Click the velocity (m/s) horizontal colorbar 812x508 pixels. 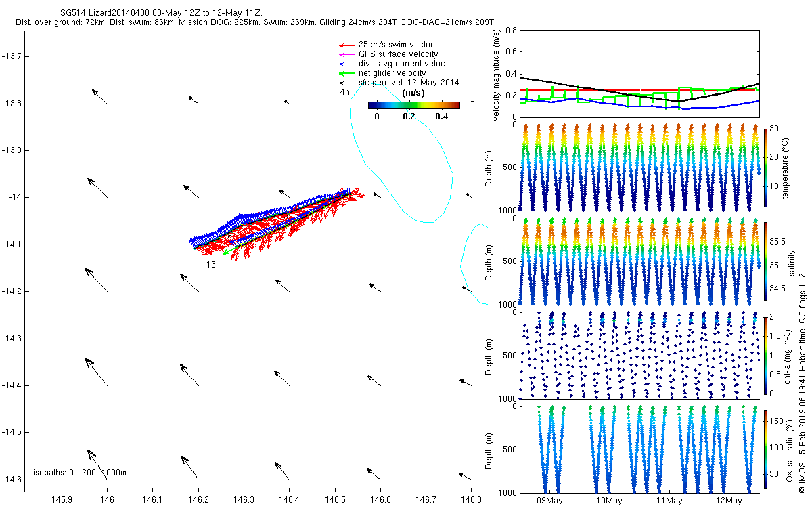coord(414,105)
